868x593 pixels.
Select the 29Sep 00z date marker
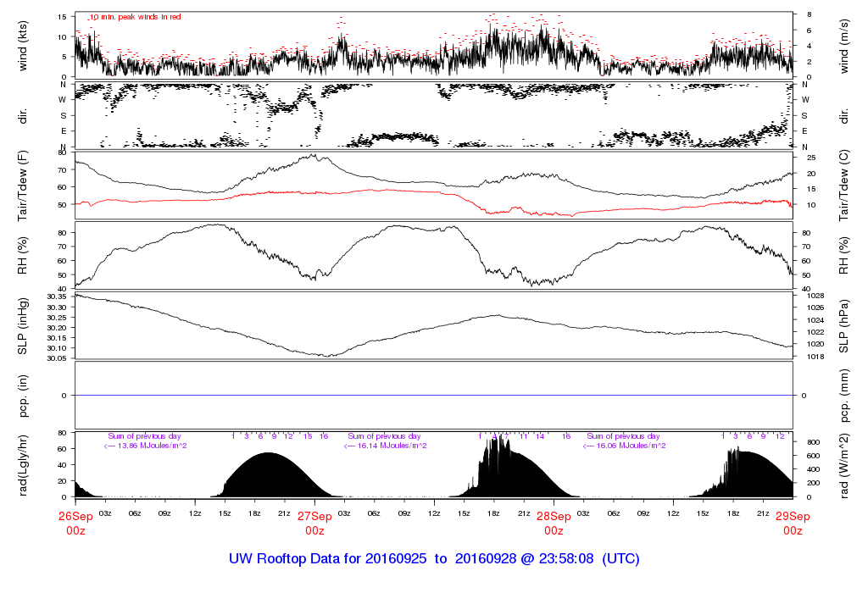point(793,523)
